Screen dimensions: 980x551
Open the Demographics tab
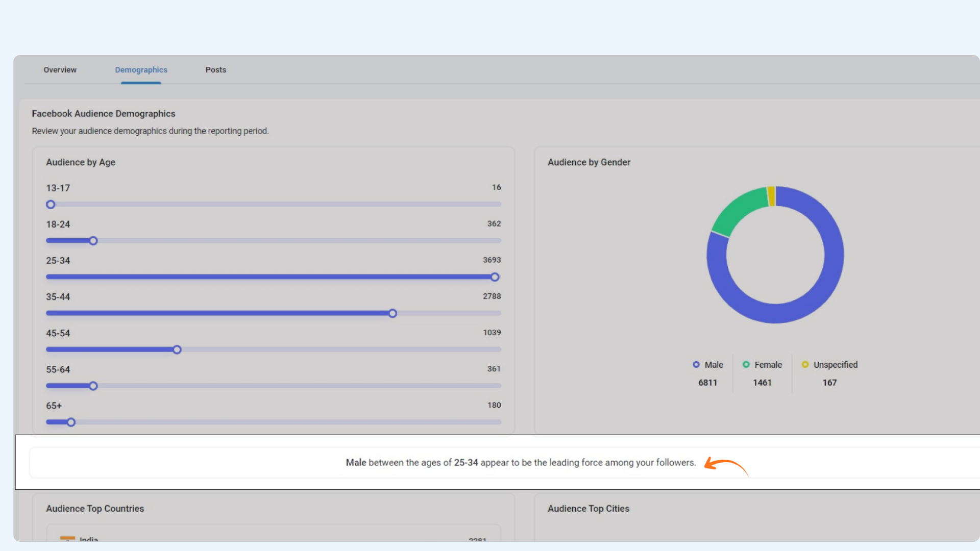[x=141, y=70]
